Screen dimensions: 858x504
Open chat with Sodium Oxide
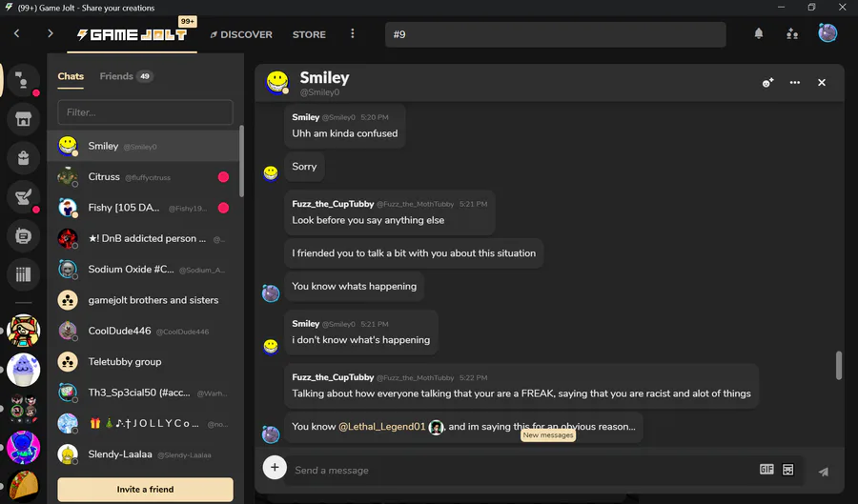coord(143,270)
